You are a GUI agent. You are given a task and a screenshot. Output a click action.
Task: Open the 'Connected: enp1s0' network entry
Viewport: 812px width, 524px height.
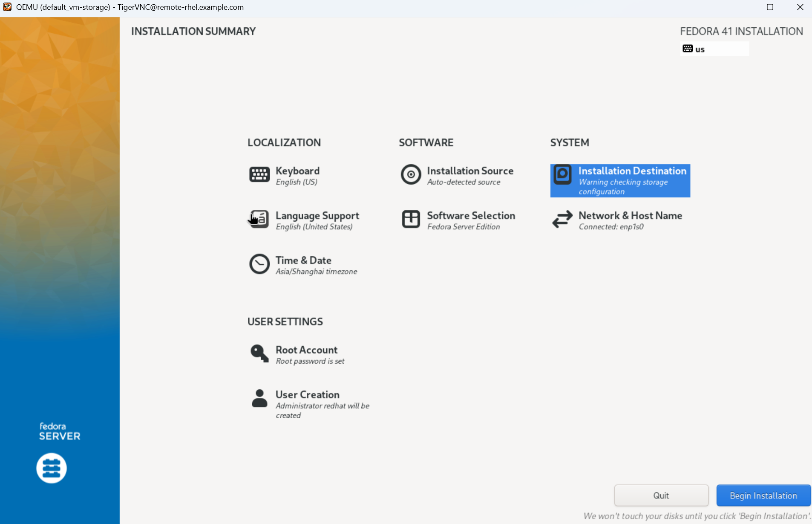610,227
